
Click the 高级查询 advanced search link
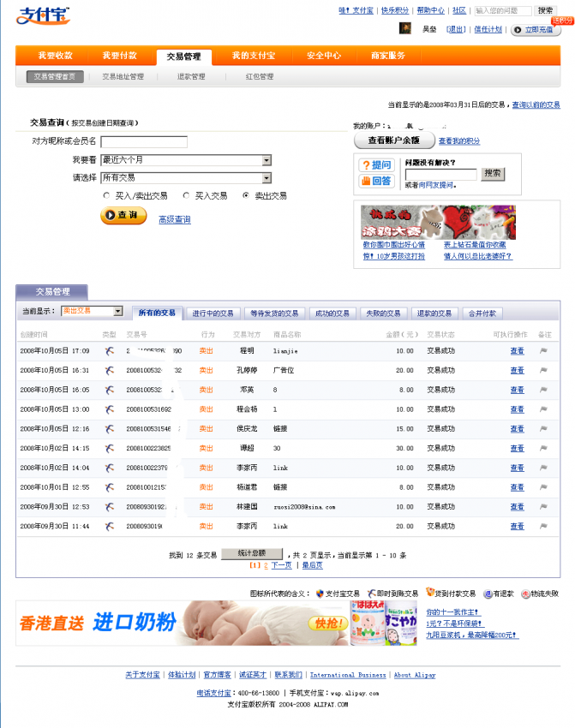[x=175, y=220]
